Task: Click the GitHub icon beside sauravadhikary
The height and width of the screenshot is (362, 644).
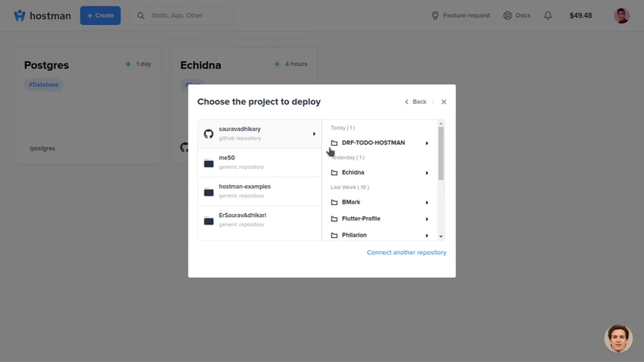Action: pos(208,134)
